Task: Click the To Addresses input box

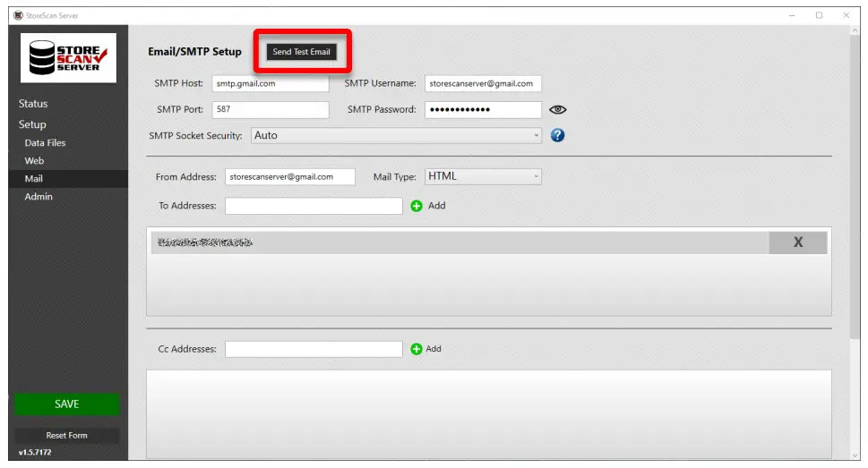Action: (x=314, y=206)
